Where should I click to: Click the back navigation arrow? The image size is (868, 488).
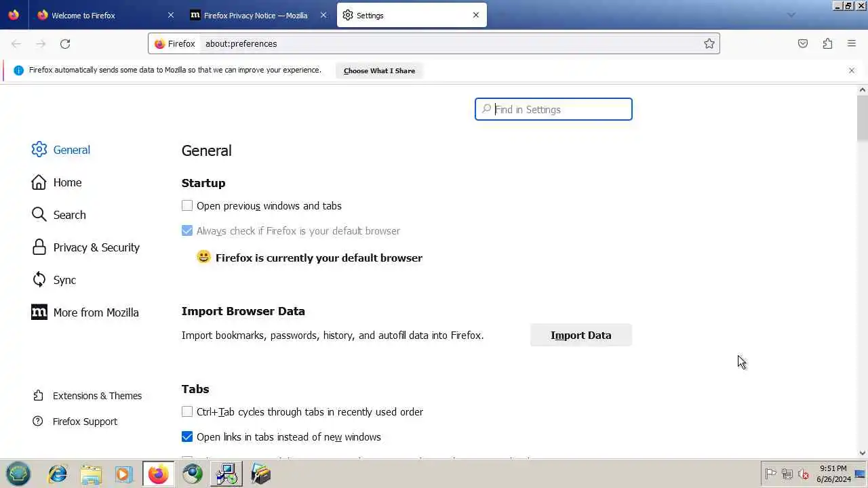[16, 43]
